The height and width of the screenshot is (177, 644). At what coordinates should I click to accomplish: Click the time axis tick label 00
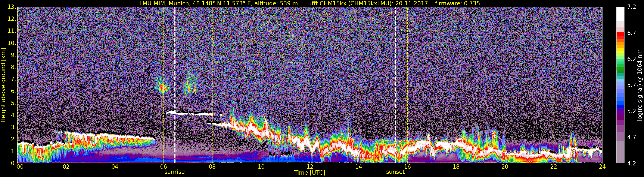coord(20,167)
